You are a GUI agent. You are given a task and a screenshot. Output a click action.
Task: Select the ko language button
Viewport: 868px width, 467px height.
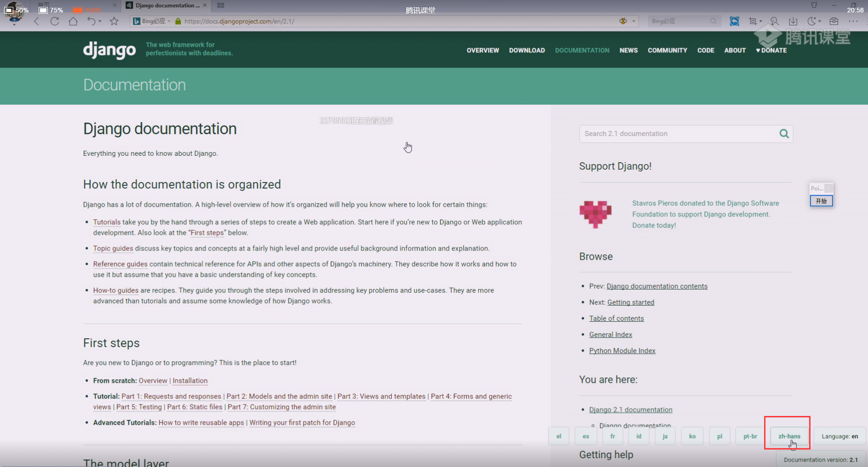pos(692,436)
